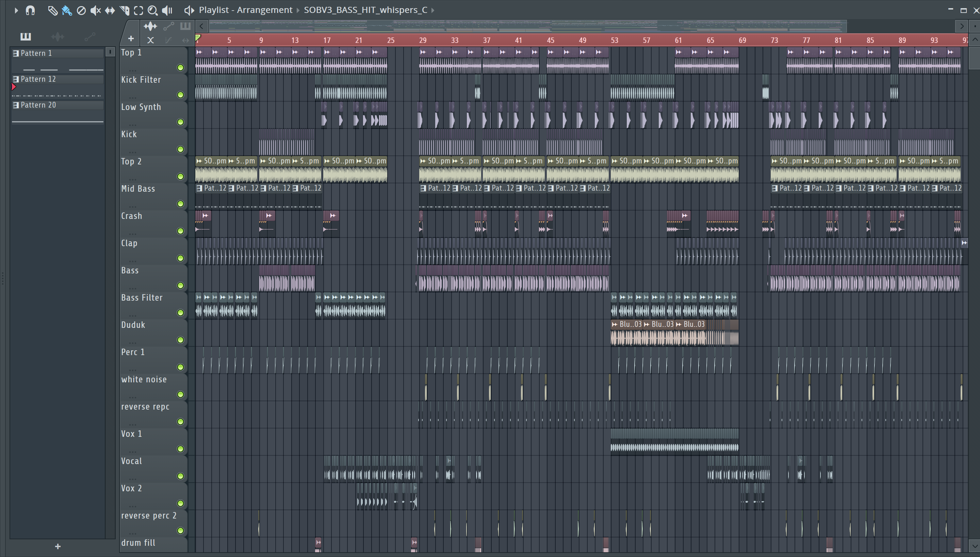
Task: Click the curve icon beside the X icon
Action: 168,40
